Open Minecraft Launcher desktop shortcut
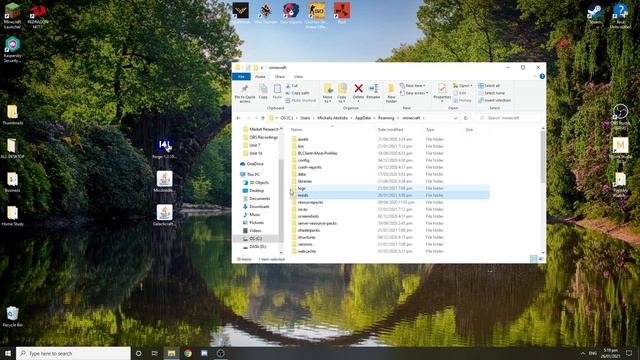The width and height of the screenshot is (640, 360). coord(12,15)
